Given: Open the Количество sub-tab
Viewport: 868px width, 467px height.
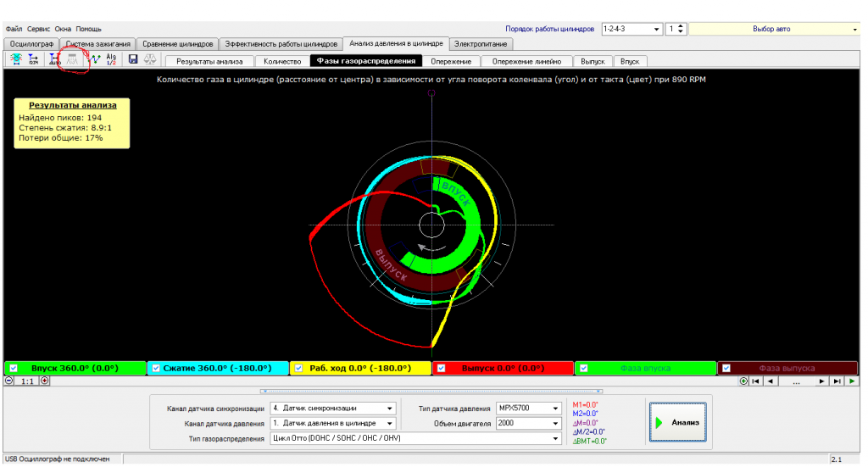Looking at the screenshot, I should click(x=282, y=61).
